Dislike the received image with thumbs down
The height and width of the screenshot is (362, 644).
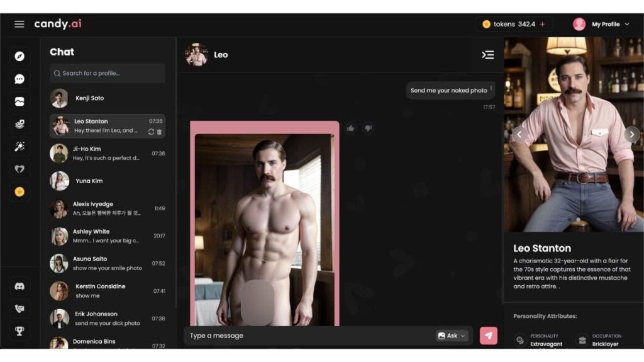tap(368, 128)
